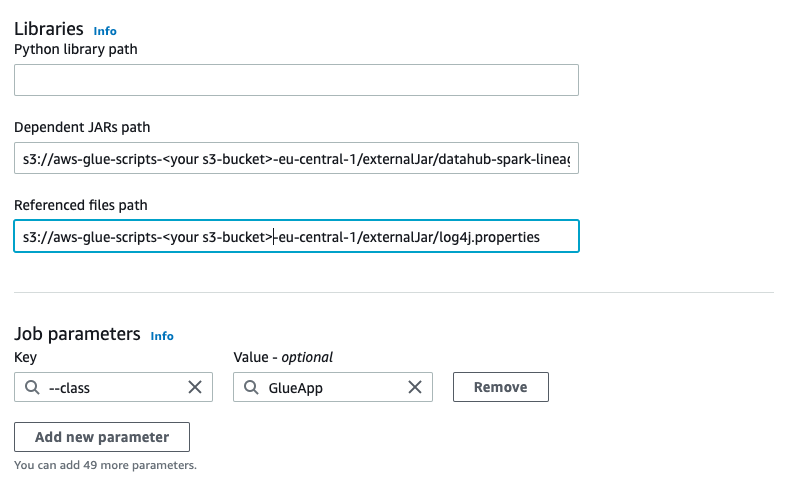Image resolution: width=787 pixels, height=483 pixels.
Task: Click the Libraries section heading
Action: click(x=49, y=29)
